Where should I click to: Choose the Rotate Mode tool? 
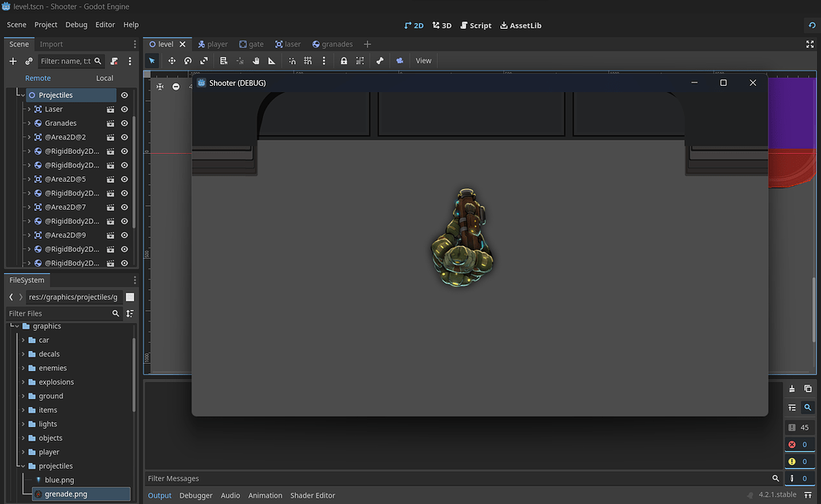[187, 61]
